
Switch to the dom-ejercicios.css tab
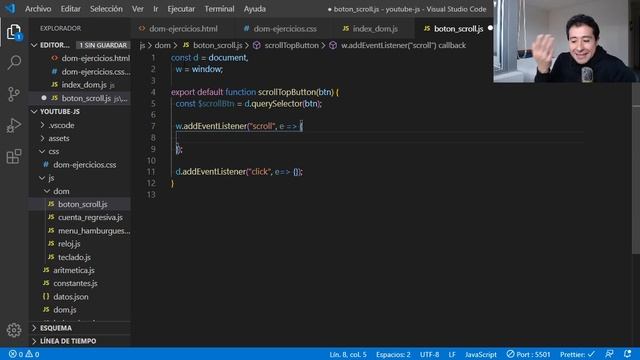coord(284,29)
